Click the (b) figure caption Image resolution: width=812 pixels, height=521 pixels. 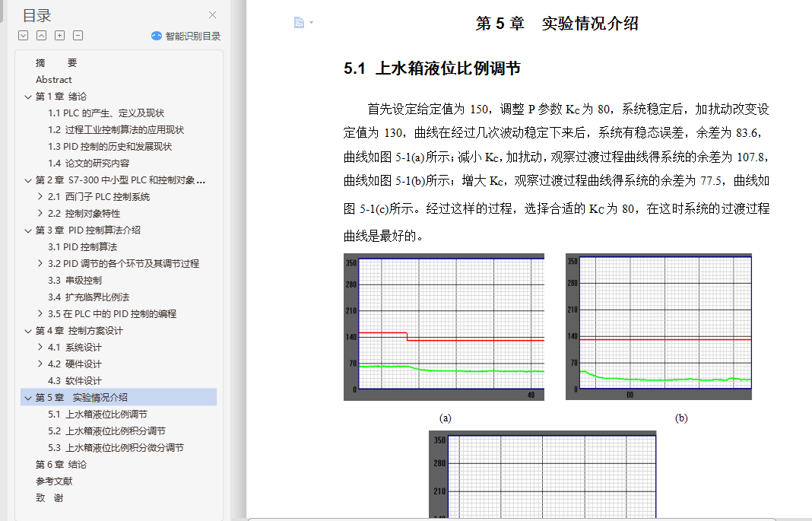tap(681, 418)
